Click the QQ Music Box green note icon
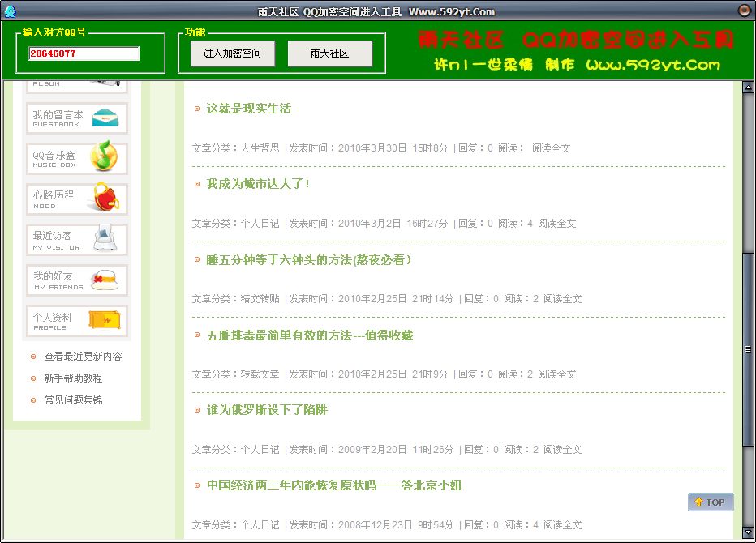 click(x=104, y=156)
